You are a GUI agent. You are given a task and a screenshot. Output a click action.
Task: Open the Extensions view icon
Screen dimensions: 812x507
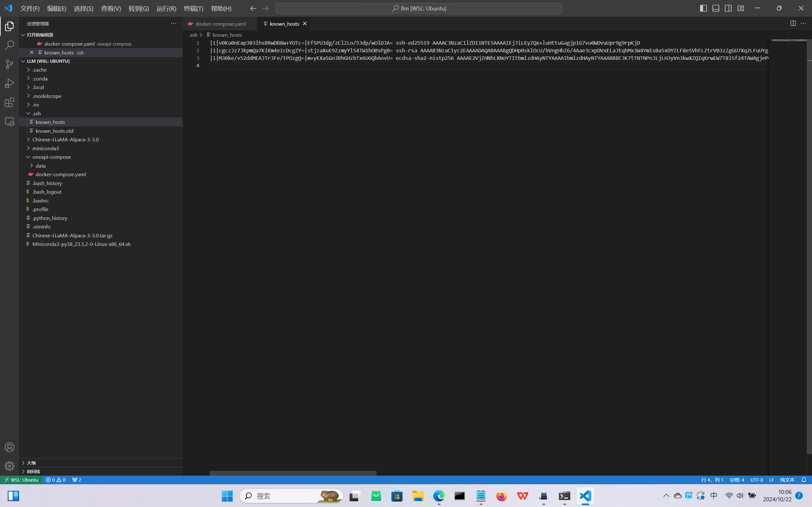click(10, 102)
